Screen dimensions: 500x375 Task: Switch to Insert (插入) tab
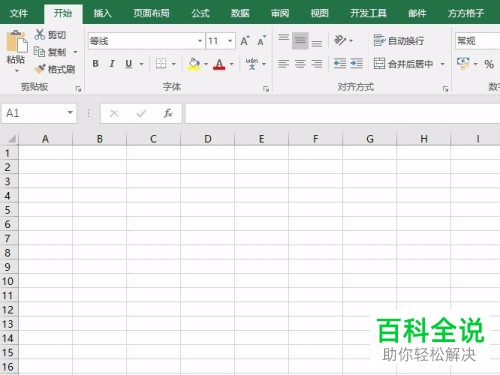point(102,13)
